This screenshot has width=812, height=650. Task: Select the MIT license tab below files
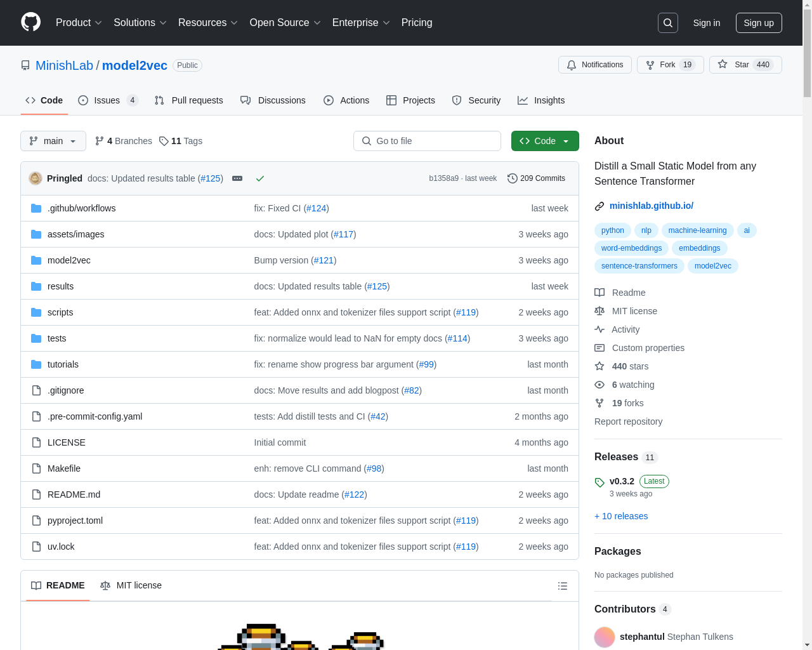(x=131, y=585)
